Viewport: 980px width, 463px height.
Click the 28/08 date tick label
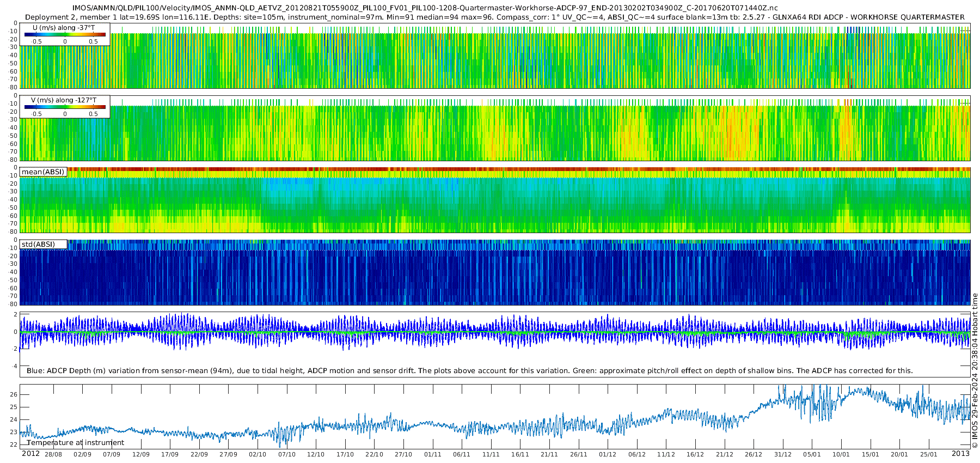tap(53, 454)
